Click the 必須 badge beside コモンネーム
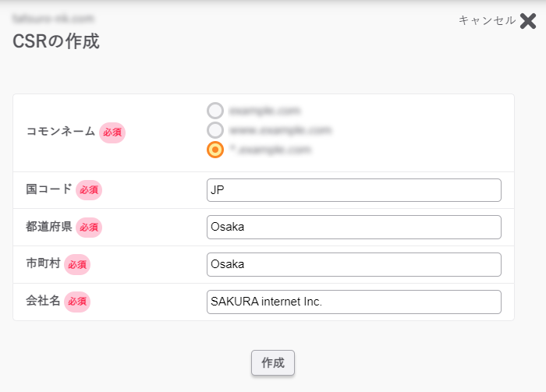Viewport: 546px width, 392px height. [112, 132]
